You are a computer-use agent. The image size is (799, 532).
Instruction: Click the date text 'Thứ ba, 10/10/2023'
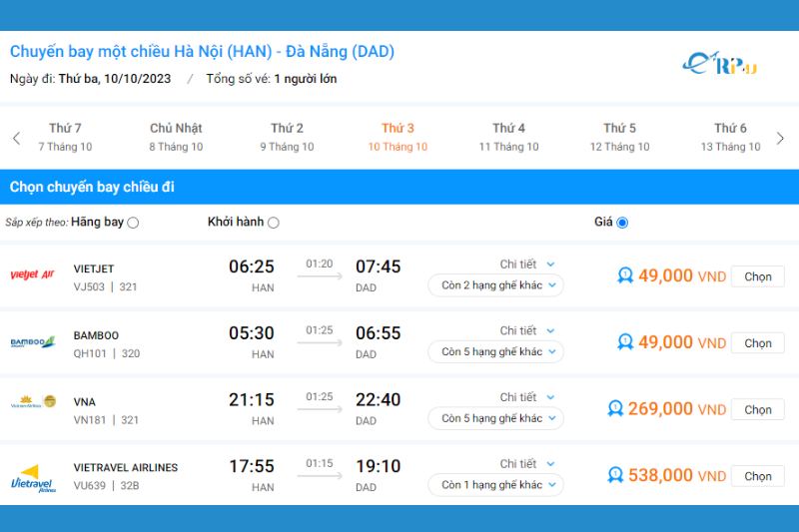click(115, 79)
